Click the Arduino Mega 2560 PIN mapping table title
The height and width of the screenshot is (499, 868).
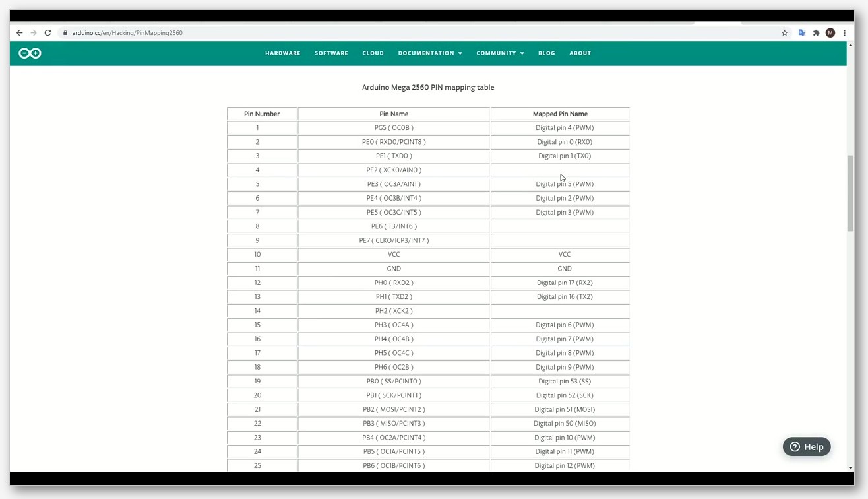click(x=428, y=87)
